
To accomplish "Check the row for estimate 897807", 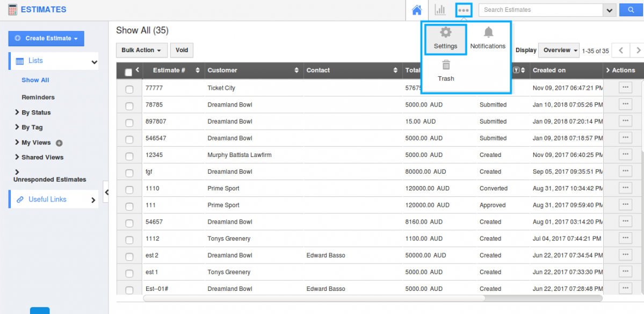I will pyautogui.click(x=129, y=123).
